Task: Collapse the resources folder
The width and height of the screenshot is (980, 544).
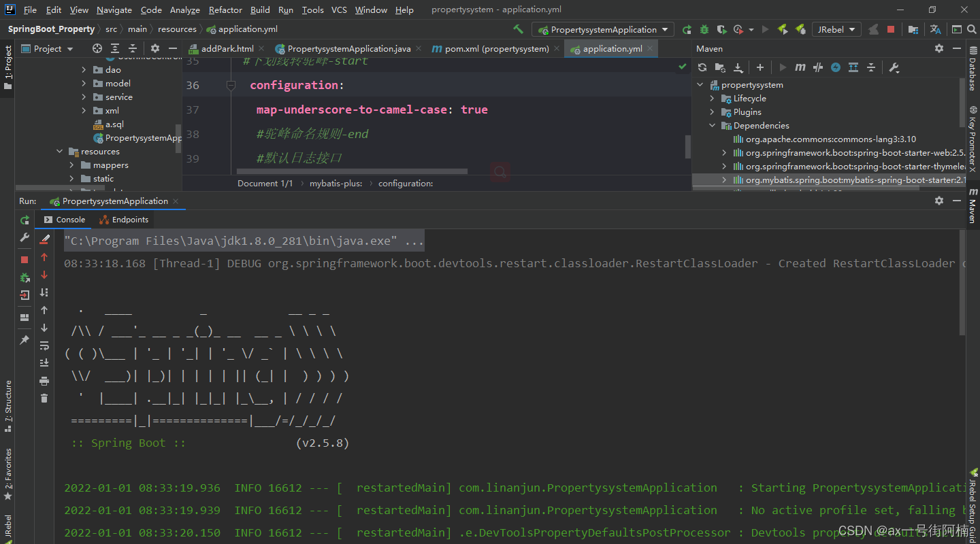Action: coord(60,152)
